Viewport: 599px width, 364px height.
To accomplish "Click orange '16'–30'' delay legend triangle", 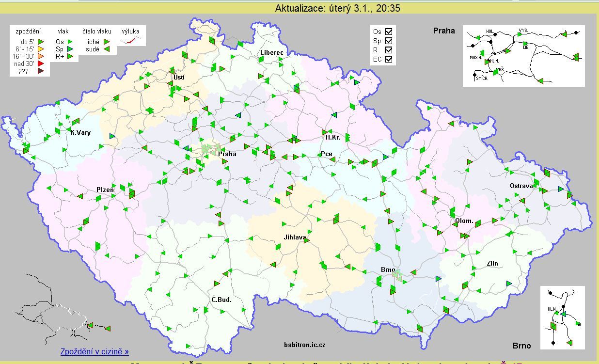I will (x=41, y=56).
